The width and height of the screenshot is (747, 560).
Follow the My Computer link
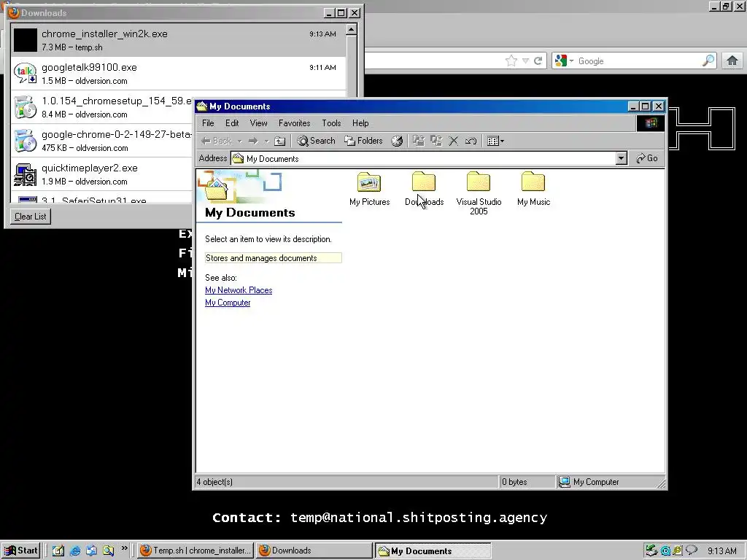[x=228, y=303]
